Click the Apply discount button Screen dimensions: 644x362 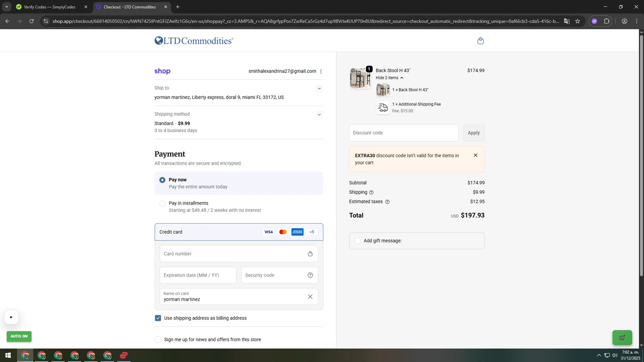(x=474, y=133)
